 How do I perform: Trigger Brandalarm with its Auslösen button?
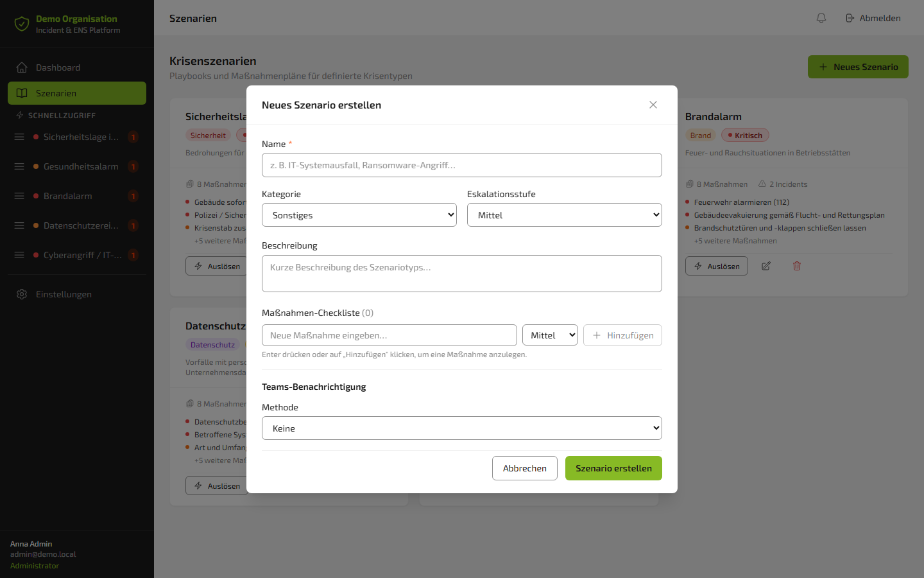pos(717,266)
